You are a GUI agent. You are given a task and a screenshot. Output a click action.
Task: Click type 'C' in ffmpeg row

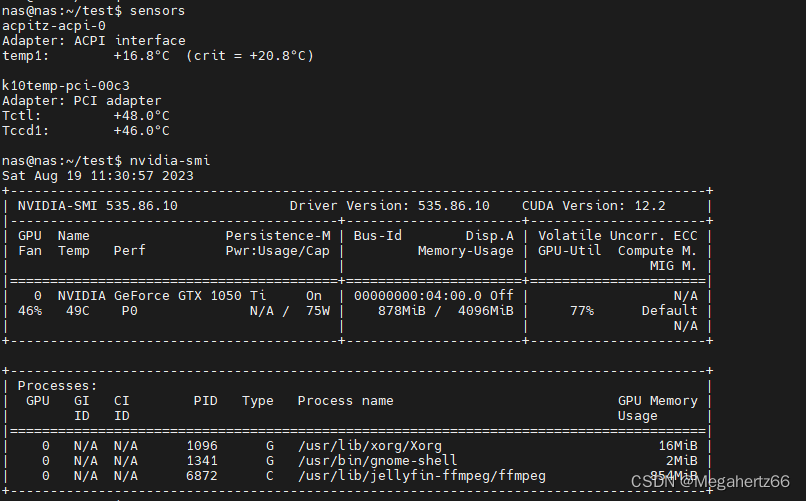pos(270,476)
